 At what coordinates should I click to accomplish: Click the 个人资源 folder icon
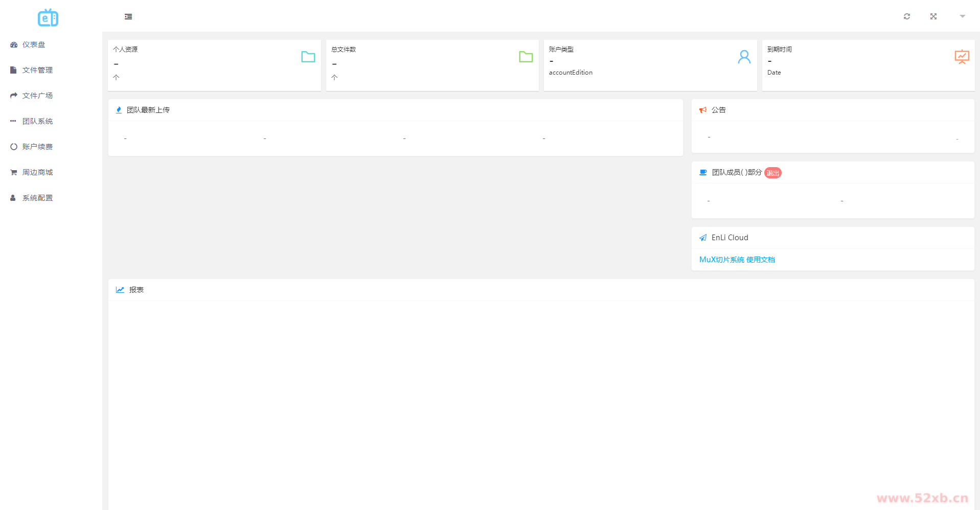(x=308, y=57)
